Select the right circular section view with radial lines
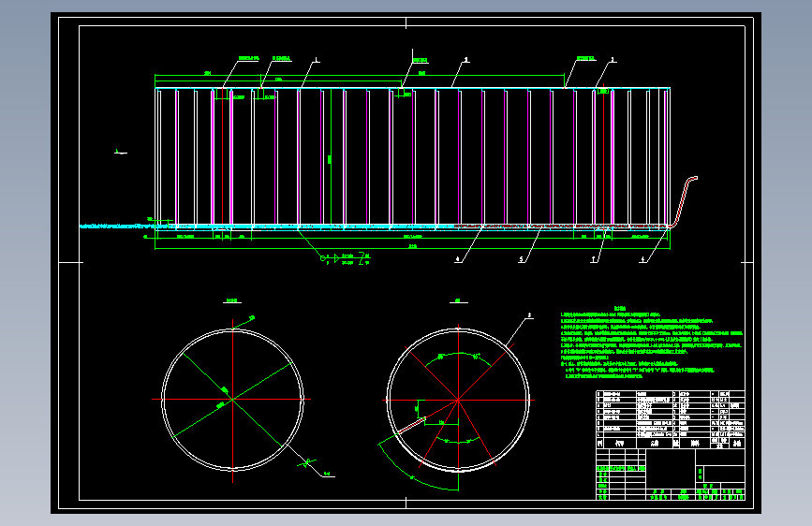 pos(458,400)
